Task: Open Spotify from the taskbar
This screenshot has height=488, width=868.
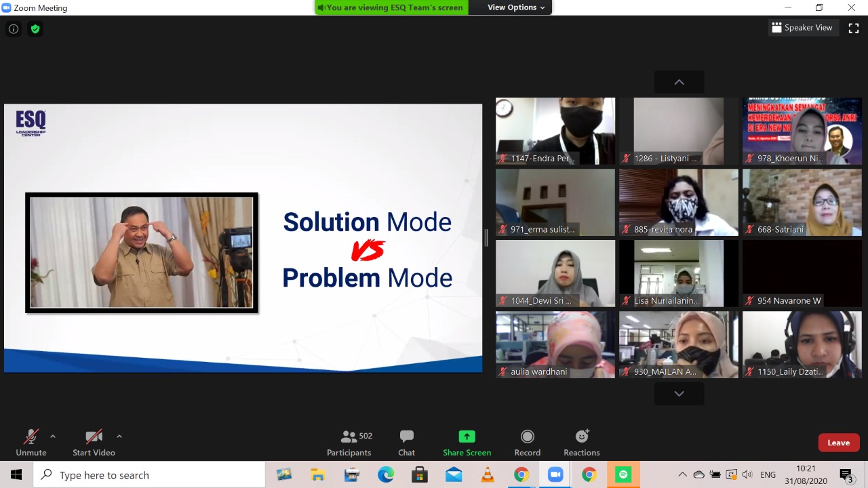Action: (623, 475)
